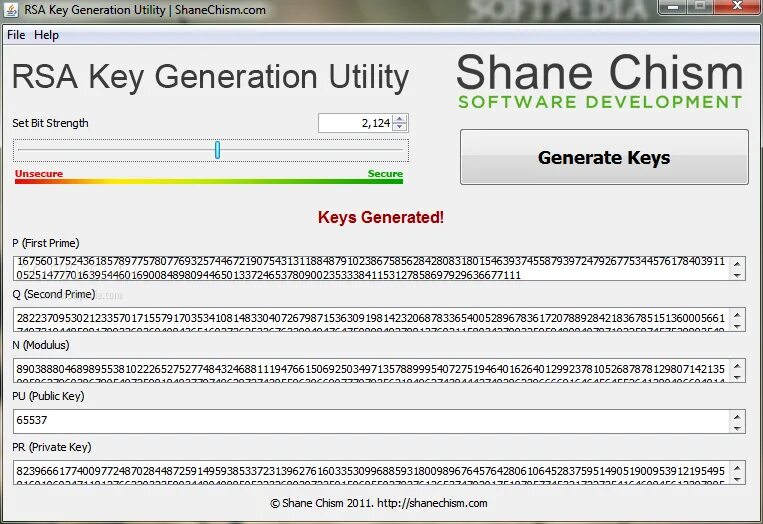The width and height of the screenshot is (763, 524).
Task: Click the 'PR (Private Key)' label
Action: 52,447
